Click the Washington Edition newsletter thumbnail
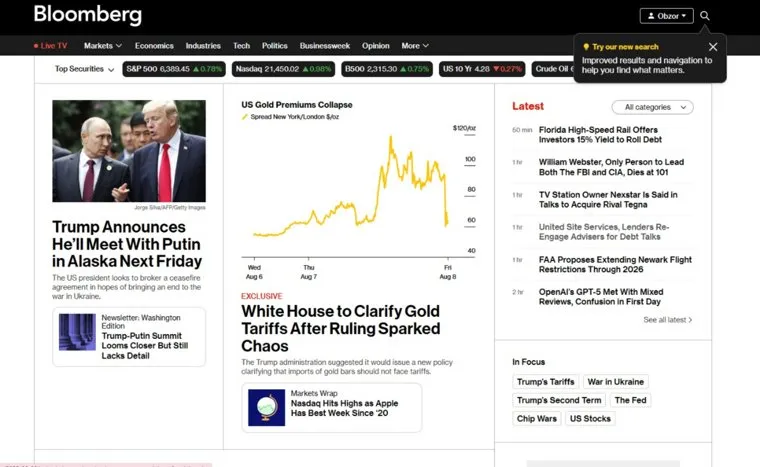Image resolution: width=760 pixels, height=467 pixels. 77,332
